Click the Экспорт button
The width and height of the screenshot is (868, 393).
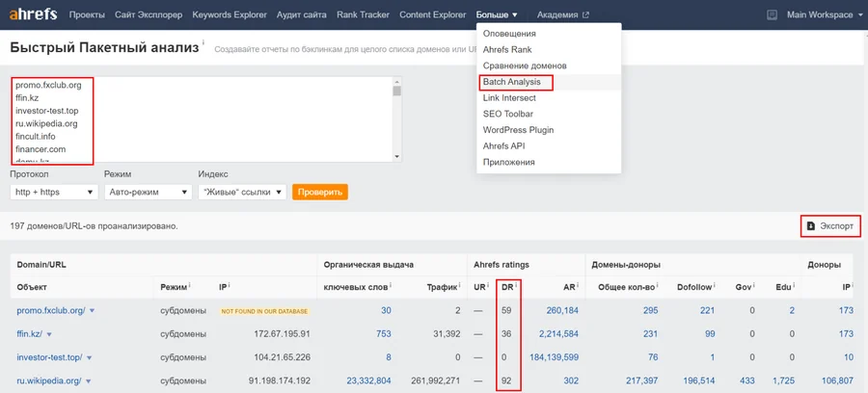tap(831, 226)
